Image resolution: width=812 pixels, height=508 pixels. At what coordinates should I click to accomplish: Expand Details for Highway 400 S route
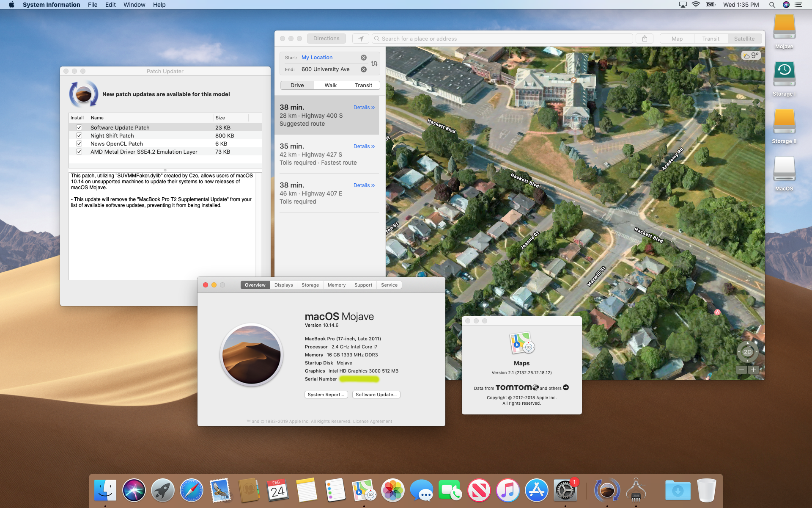coord(364,108)
